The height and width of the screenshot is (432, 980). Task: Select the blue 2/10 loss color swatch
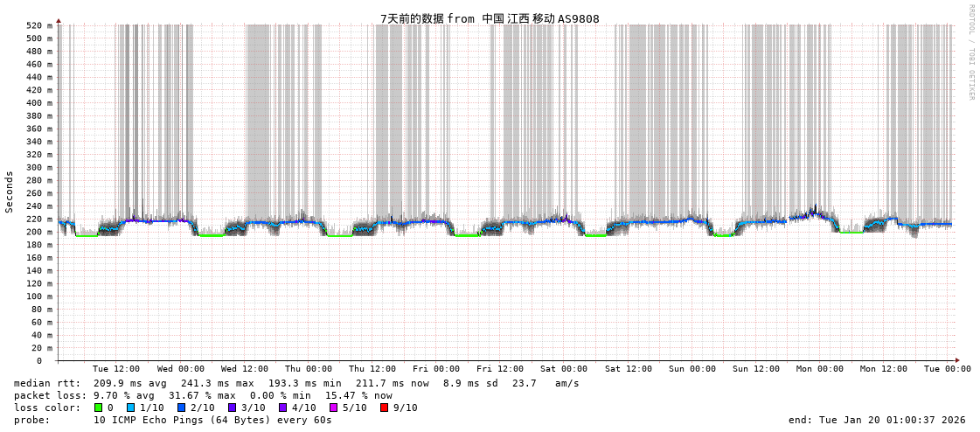click(181, 408)
